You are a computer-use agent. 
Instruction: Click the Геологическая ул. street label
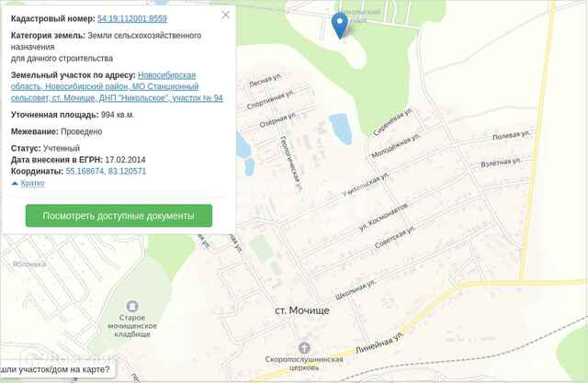(x=291, y=164)
